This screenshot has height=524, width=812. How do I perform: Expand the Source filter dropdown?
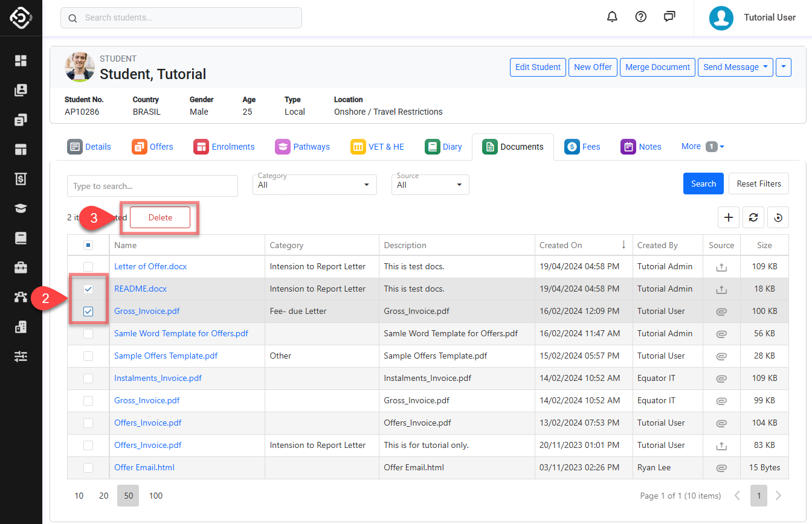pyautogui.click(x=430, y=185)
